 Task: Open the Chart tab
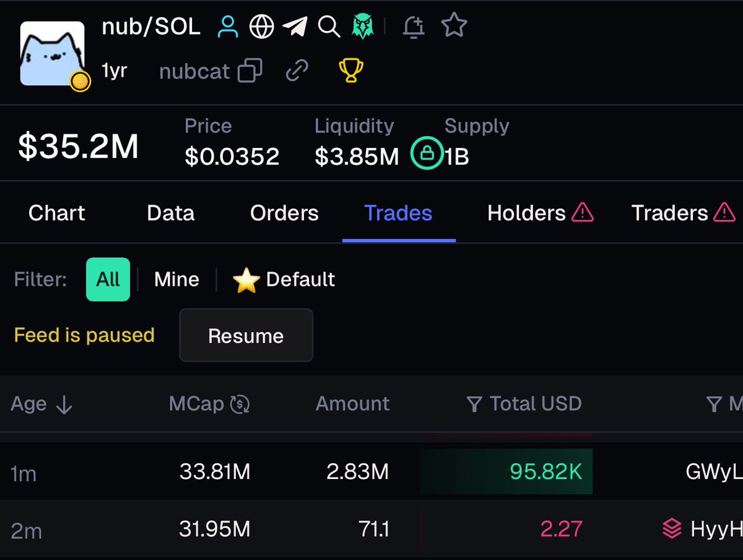click(56, 213)
